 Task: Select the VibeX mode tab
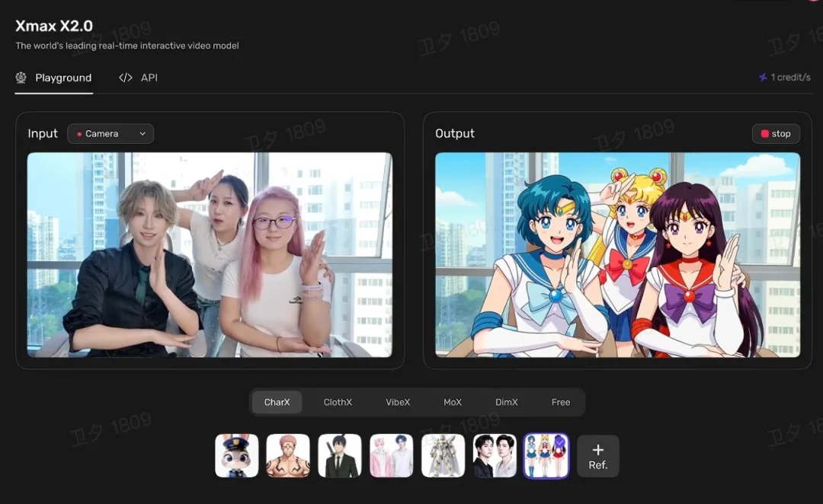397,402
